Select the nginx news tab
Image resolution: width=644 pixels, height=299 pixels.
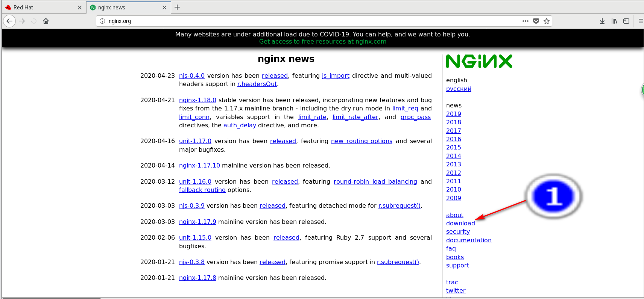point(128,8)
